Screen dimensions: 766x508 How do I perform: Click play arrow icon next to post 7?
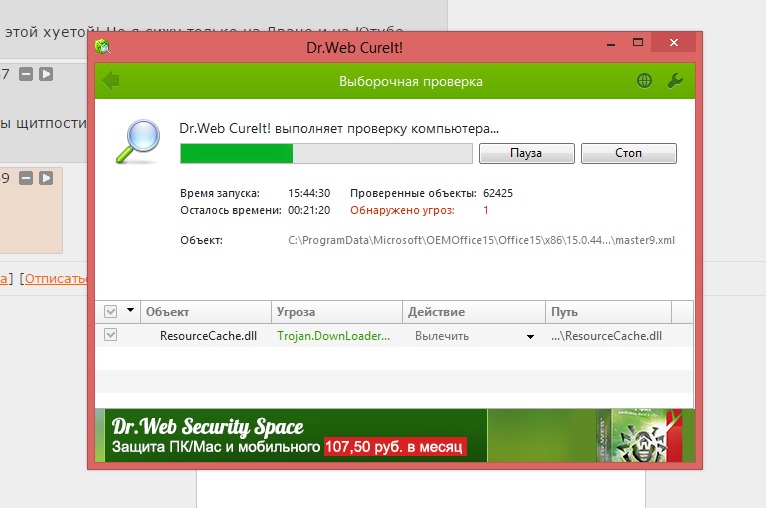[x=46, y=74]
